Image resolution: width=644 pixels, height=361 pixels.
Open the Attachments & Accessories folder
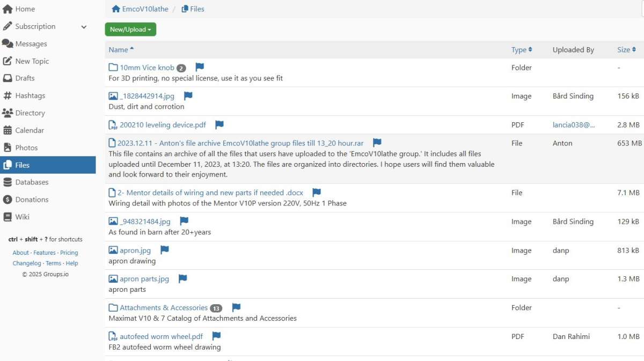pyautogui.click(x=164, y=307)
